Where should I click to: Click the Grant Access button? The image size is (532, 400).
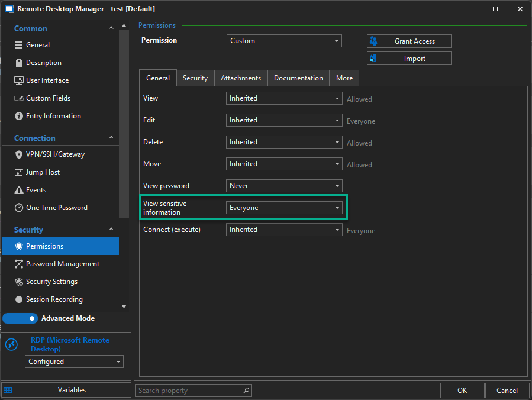[409, 41]
